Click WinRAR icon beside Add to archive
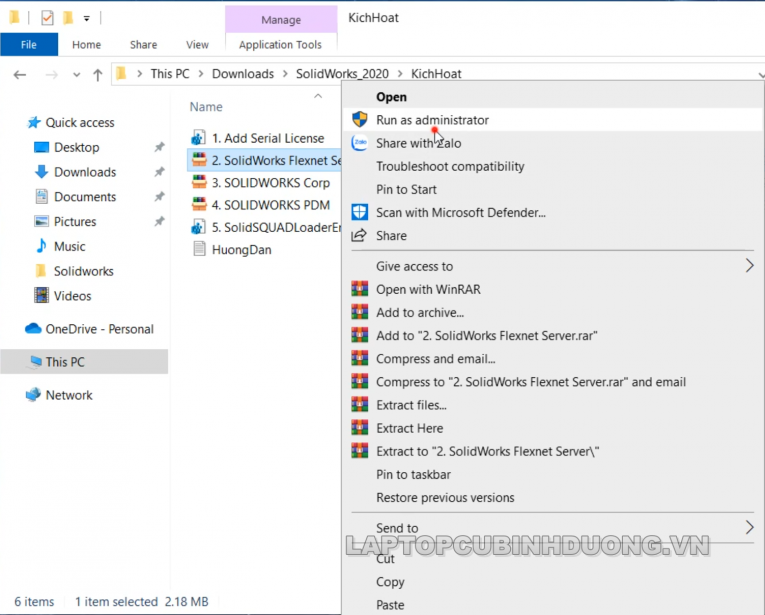 [360, 312]
